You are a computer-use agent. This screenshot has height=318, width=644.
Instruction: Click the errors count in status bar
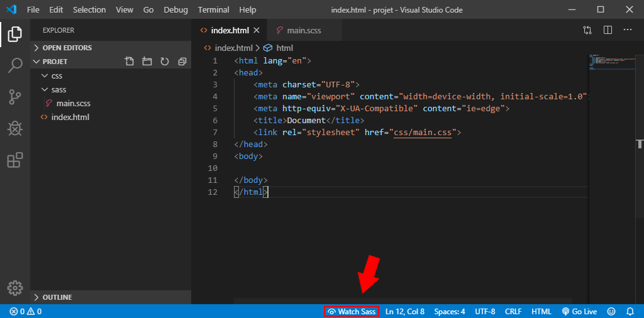17,312
